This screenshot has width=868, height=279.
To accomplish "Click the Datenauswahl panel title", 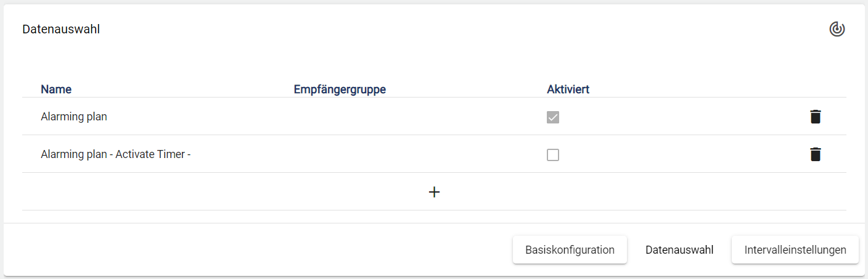I will (61, 29).
